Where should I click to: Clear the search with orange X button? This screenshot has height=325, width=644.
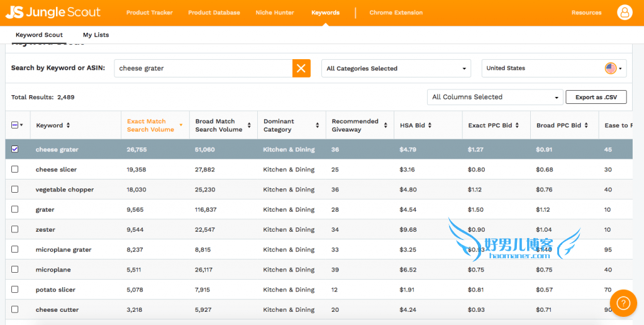(x=301, y=68)
